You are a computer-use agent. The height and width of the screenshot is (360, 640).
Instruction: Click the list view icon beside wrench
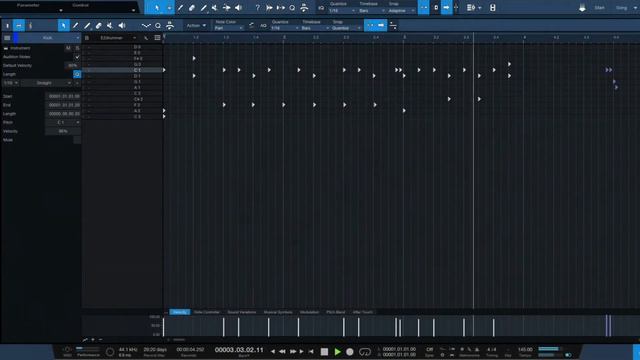coord(157,38)
